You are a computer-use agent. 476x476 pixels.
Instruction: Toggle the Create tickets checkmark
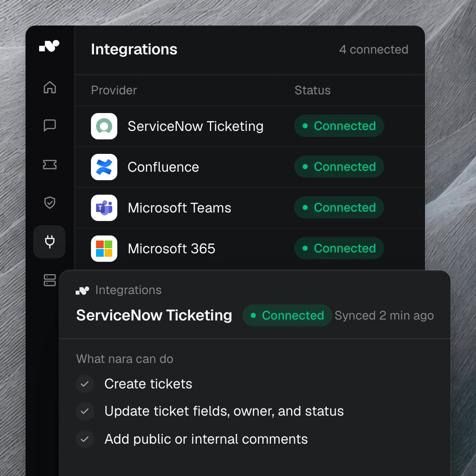pyautogui.click(x=85, y=384)
